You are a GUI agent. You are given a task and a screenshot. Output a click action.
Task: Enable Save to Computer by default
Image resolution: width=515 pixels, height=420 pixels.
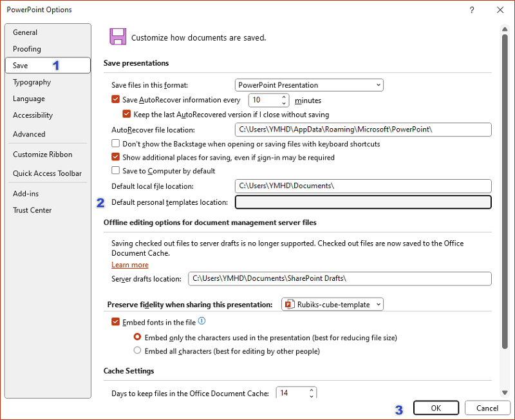116,171
